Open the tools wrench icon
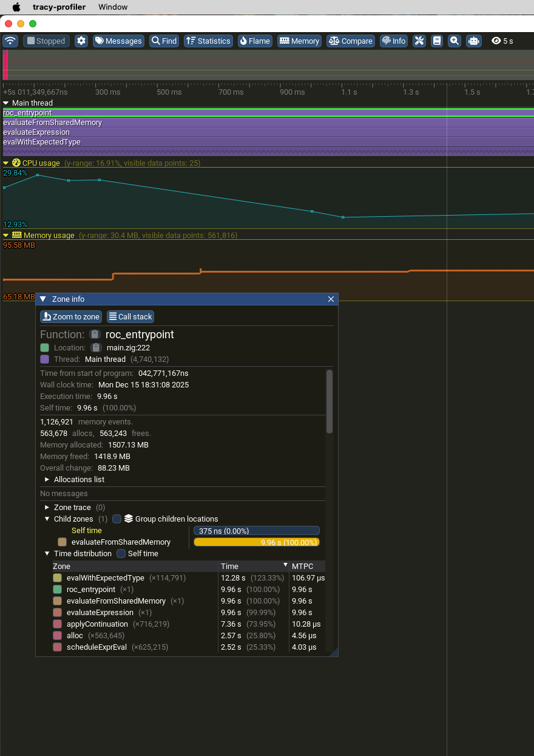This screenshot has height=756, width=534. point(419,41)
